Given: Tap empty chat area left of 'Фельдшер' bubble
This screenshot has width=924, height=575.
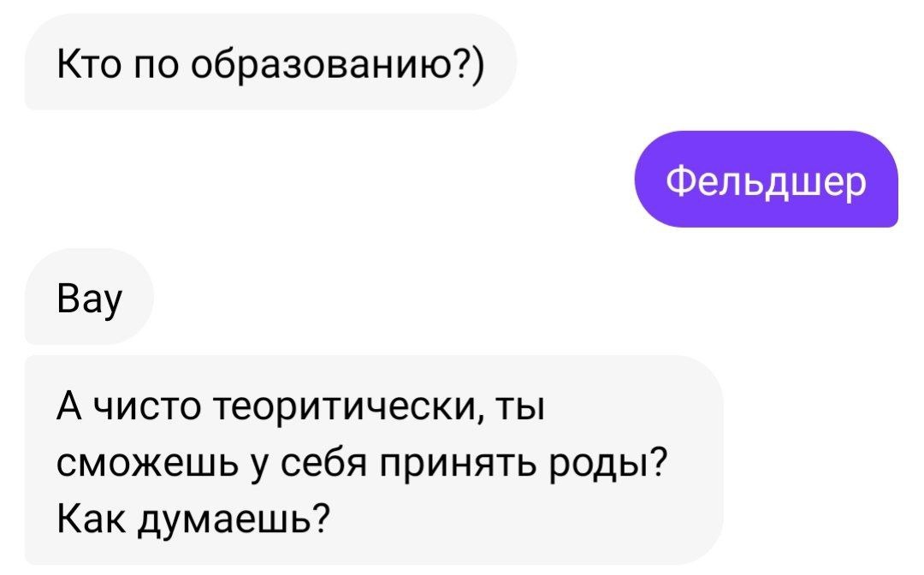Looking at the screenshot, I should [x=342, y=180].
